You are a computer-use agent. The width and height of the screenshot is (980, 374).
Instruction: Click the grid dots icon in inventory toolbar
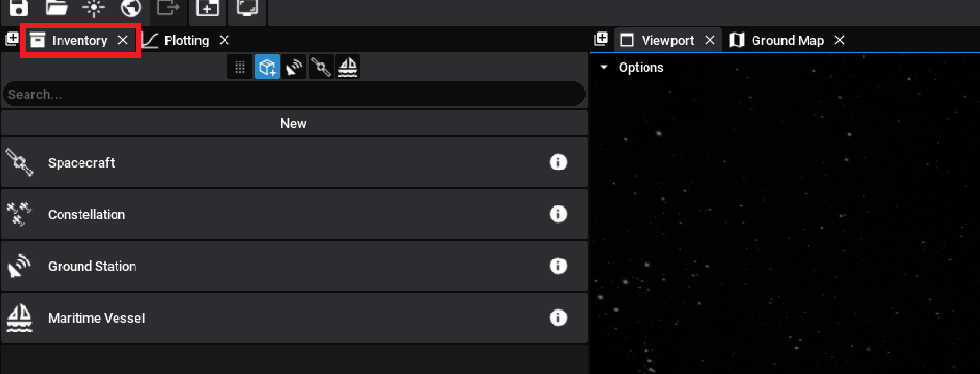coord(240,67)
